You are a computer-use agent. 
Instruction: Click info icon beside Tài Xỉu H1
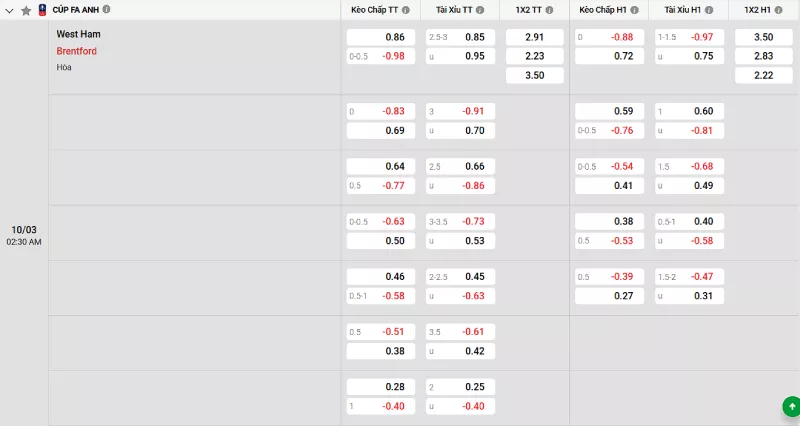pos(709,10)
